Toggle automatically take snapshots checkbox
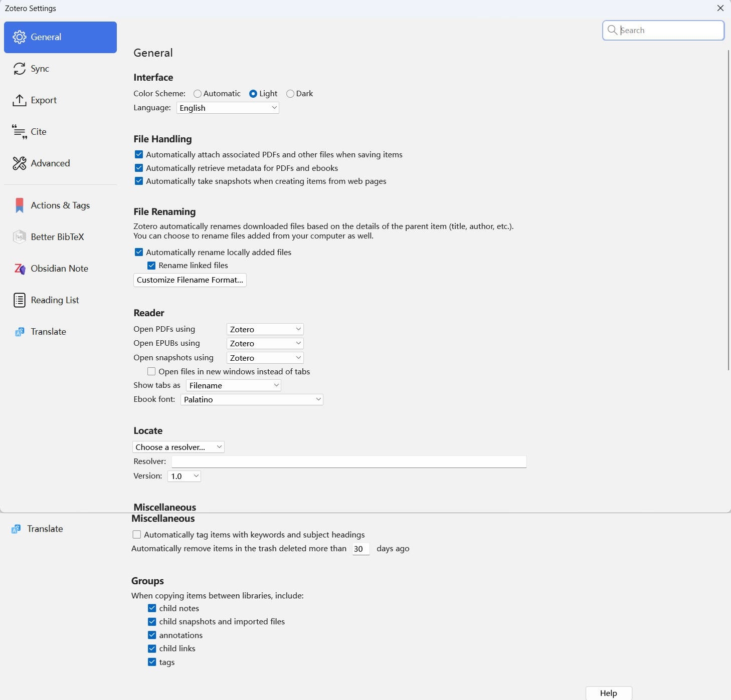The height and width of the screenshot is (700, 731). [x=139, y=181]
